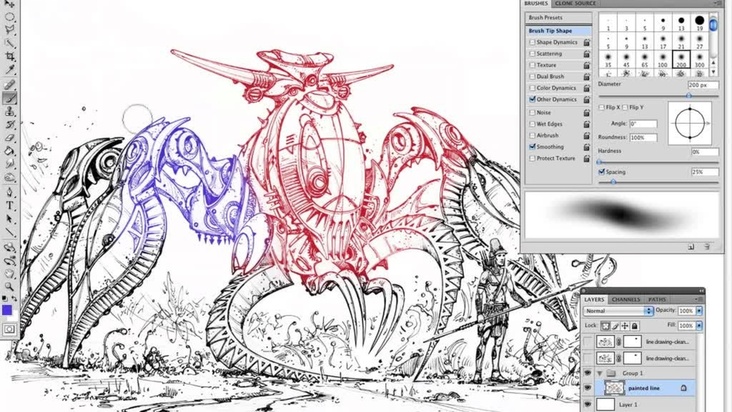Open the Fill slider dropdown arrow
The width and height of the screenshot is (732, 412).
pyautogui.click(x=699, y=326)
